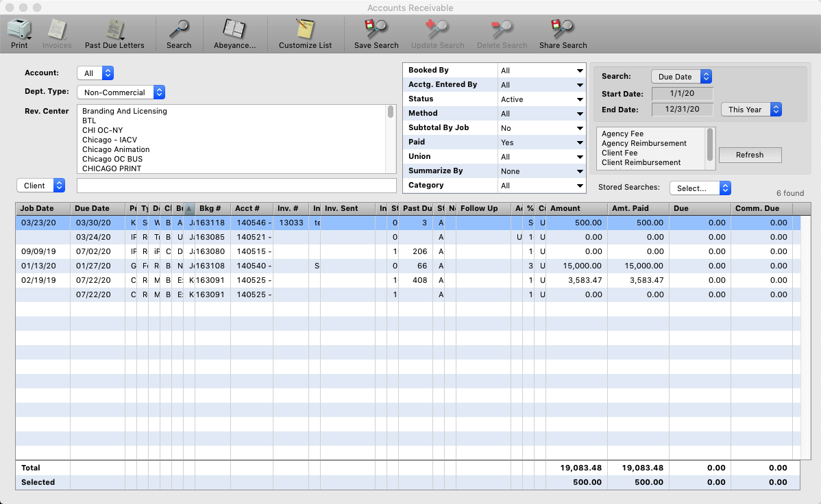Viewport: 821px width, 504px height.
Task: Open the This Year range dropdown
Action: pos(751,110)
